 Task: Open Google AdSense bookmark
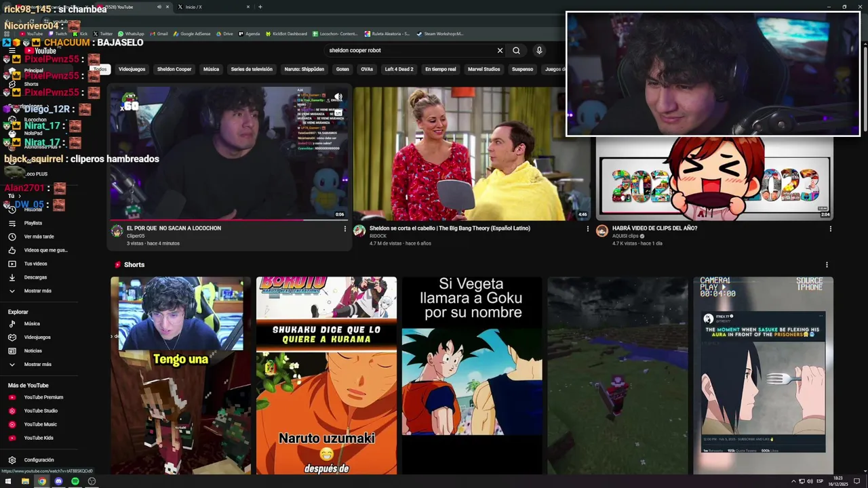[191, 34]
